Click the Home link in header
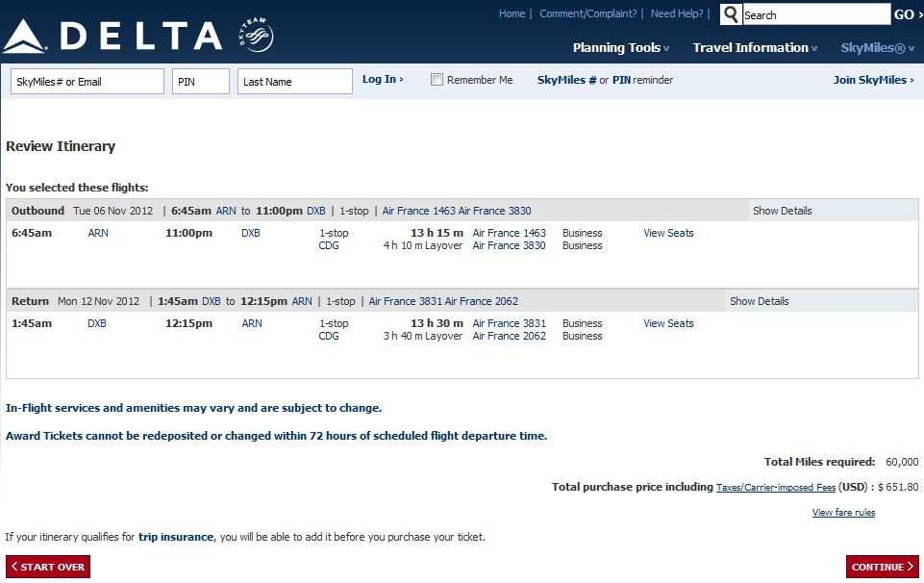Viewport: 924px width, 583px height. 512,13
